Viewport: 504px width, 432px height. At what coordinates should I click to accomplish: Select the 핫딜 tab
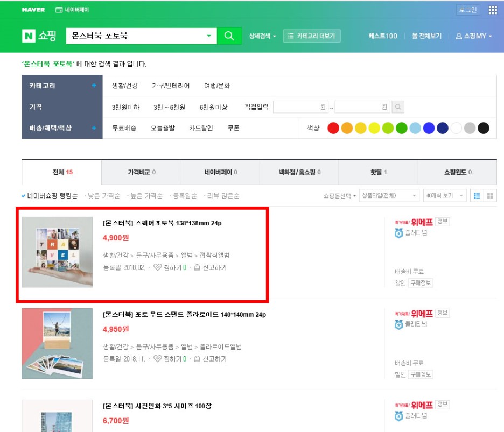click(x=378, y=172)
